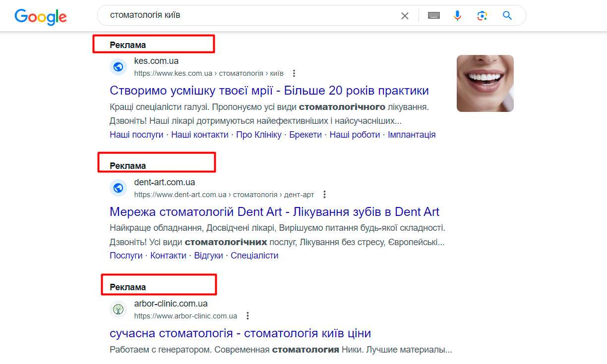Image resolution: width=607 pixels, height=364 pixels.
Task: Open the 'Наші роботи' sitelink
Action: pyautogui.click(x=355, y=135)
